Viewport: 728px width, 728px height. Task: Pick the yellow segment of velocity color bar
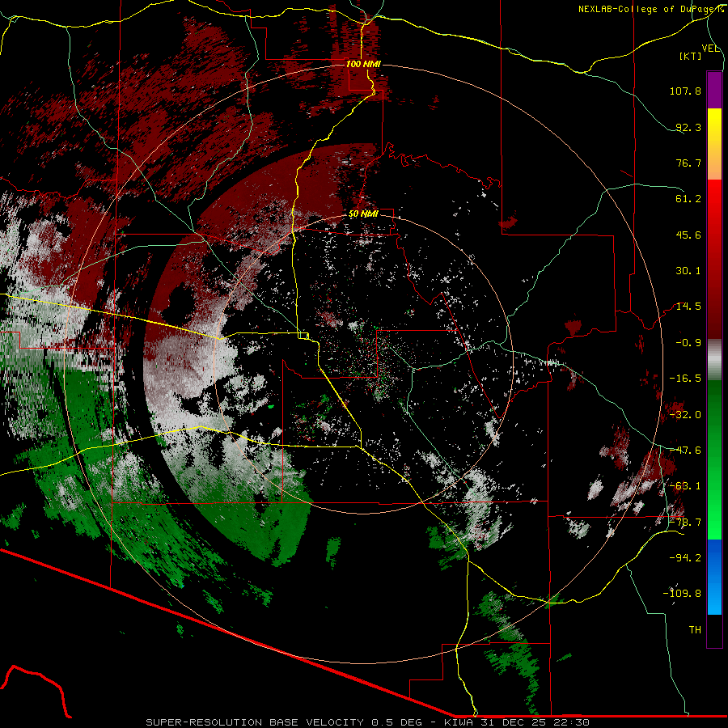point(714,128)
